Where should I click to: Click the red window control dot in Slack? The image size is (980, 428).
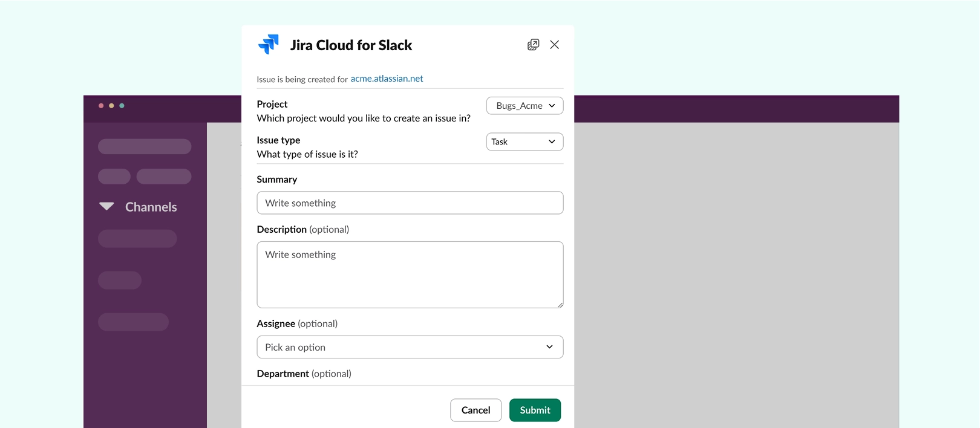(x=101, y=106)
